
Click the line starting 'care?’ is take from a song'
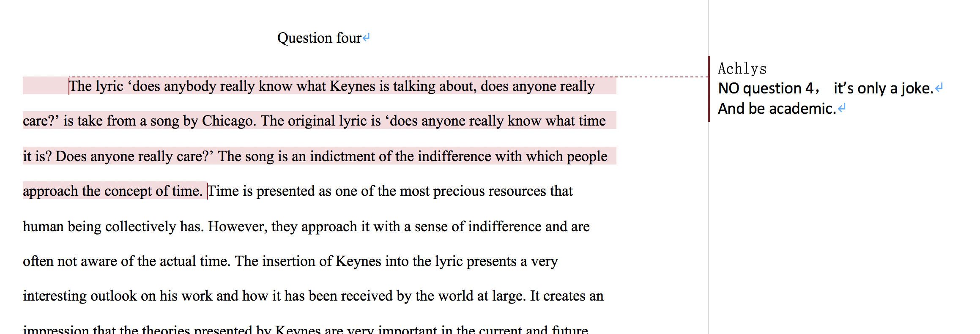(x=314, y=121)
